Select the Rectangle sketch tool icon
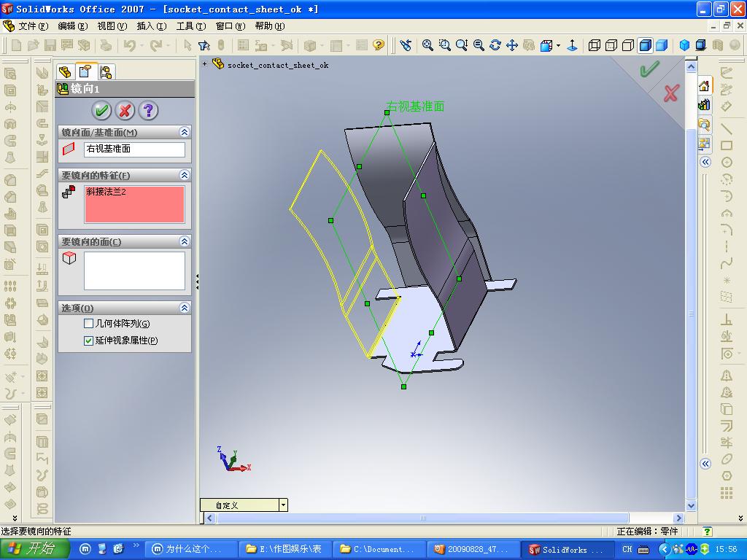 point(727,145)
